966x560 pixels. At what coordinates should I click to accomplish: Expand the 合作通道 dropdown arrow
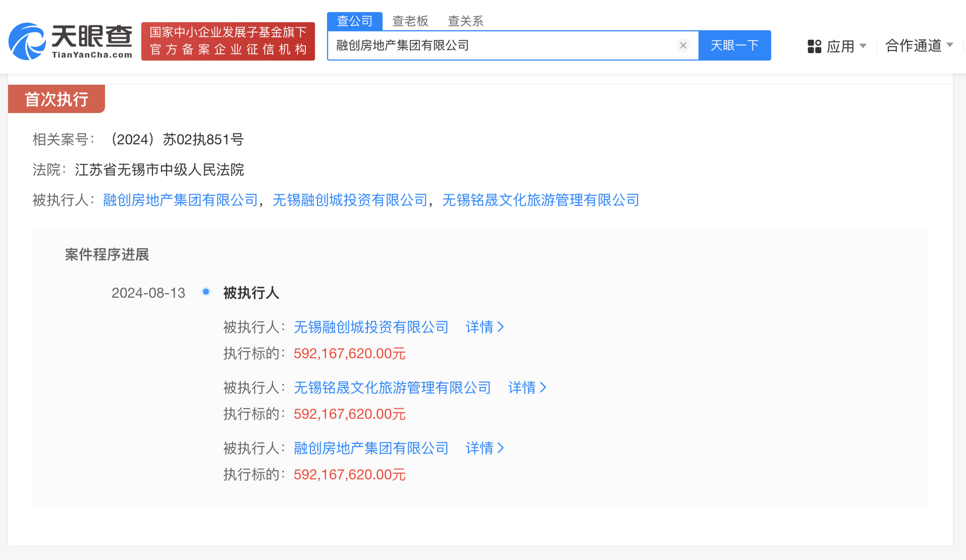[x=949, y=45]
